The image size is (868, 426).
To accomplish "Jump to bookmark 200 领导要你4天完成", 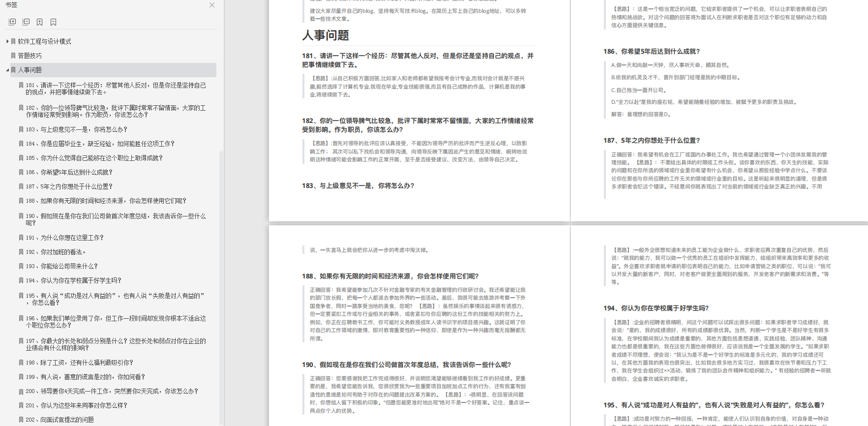I will point(112,391).
